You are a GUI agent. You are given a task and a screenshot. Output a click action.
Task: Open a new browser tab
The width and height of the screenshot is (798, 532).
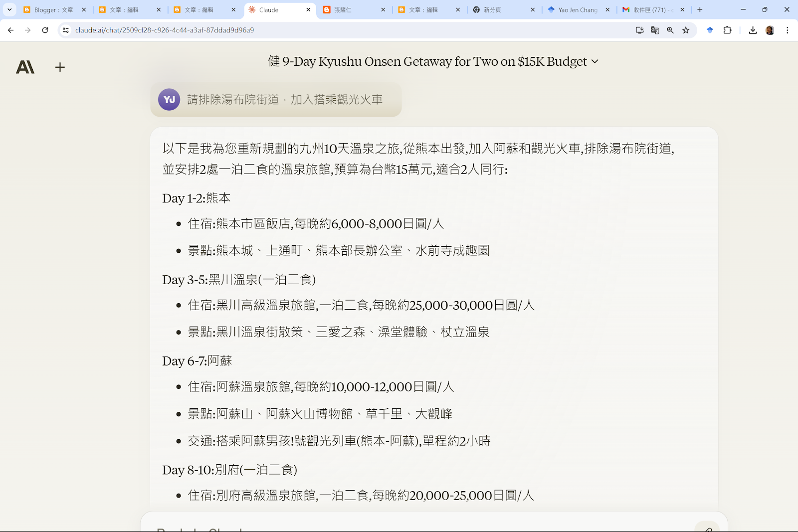[700, 9]
